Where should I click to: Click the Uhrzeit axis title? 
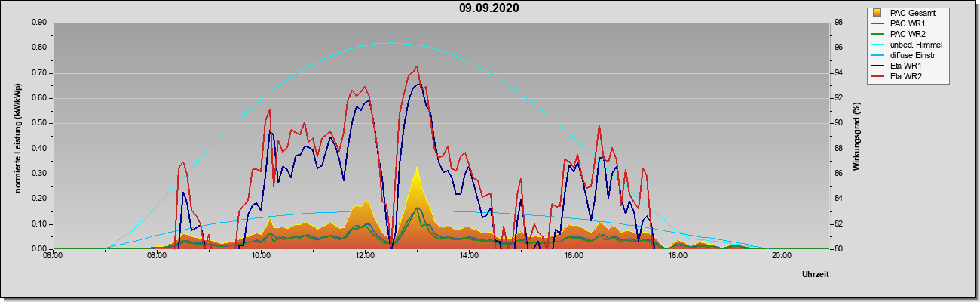(x=816, y=274)
